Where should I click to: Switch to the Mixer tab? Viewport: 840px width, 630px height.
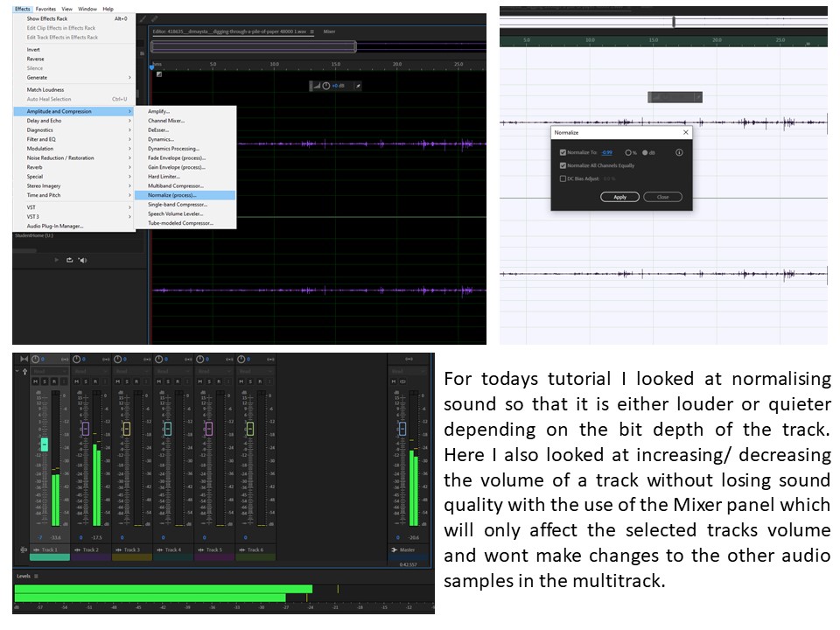[x=330, y=31]
